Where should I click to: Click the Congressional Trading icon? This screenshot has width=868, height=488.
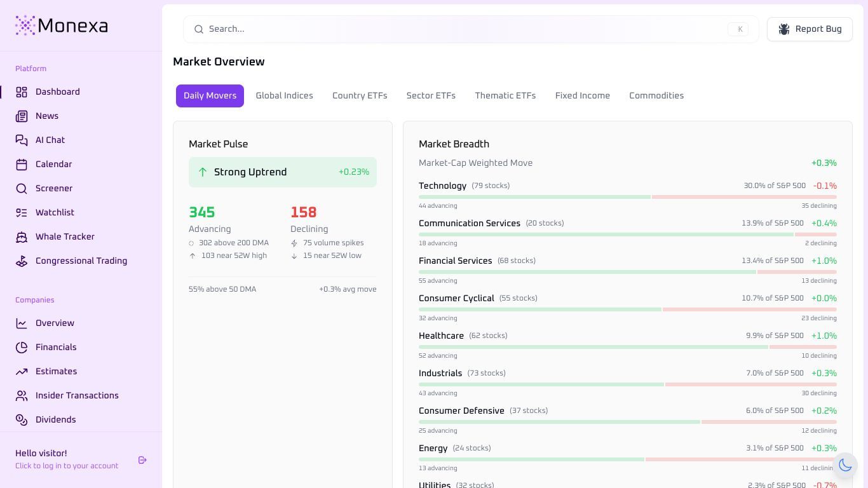click(22, 261)
